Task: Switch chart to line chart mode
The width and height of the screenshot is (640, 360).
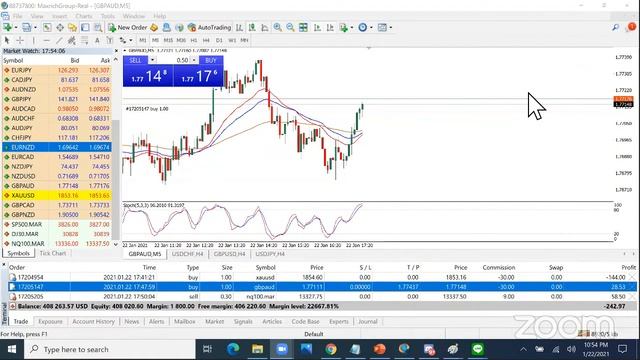Action: click(264, 27)
